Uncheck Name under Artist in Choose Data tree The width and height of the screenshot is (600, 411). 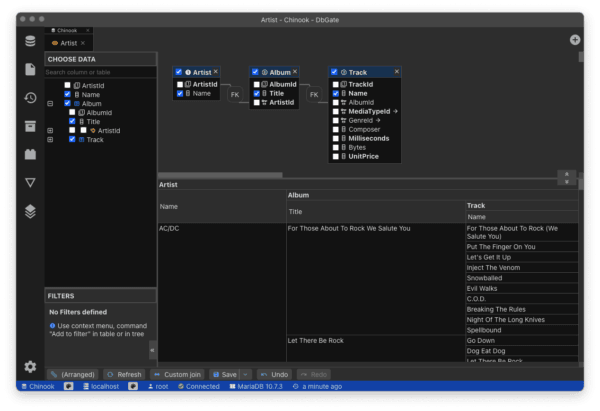(x=67, y=94)
